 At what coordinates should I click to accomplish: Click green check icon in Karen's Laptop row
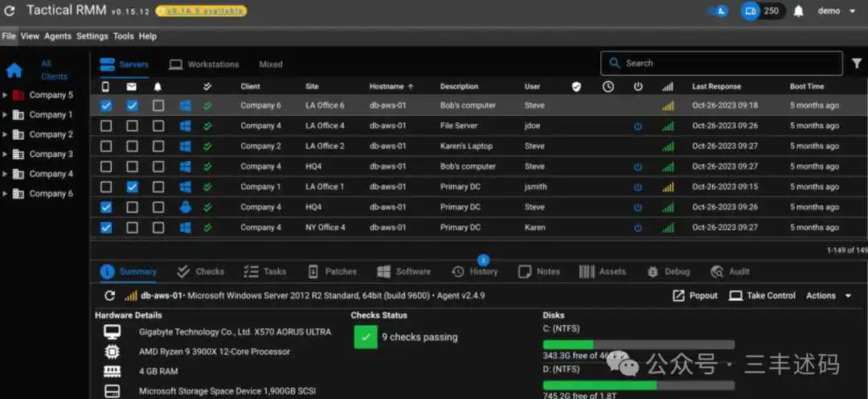pyautogui.click(x=207, y=146)
